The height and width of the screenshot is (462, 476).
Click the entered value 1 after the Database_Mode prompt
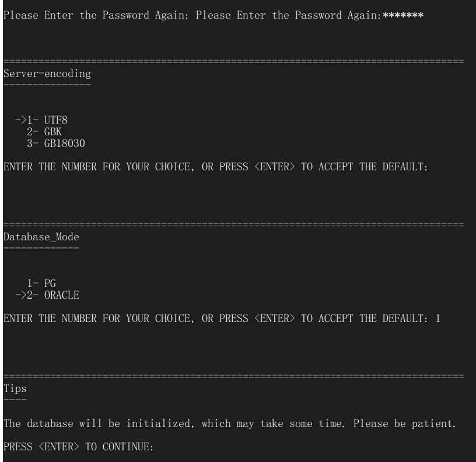click(438, 318)
